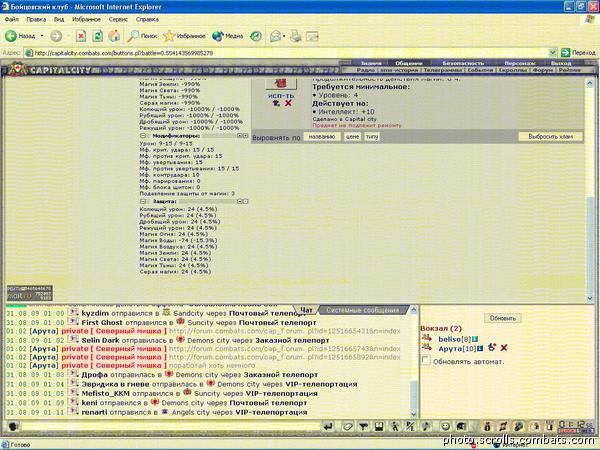
Task: Open the Безопасность game menu
Action: coord(463,63)
